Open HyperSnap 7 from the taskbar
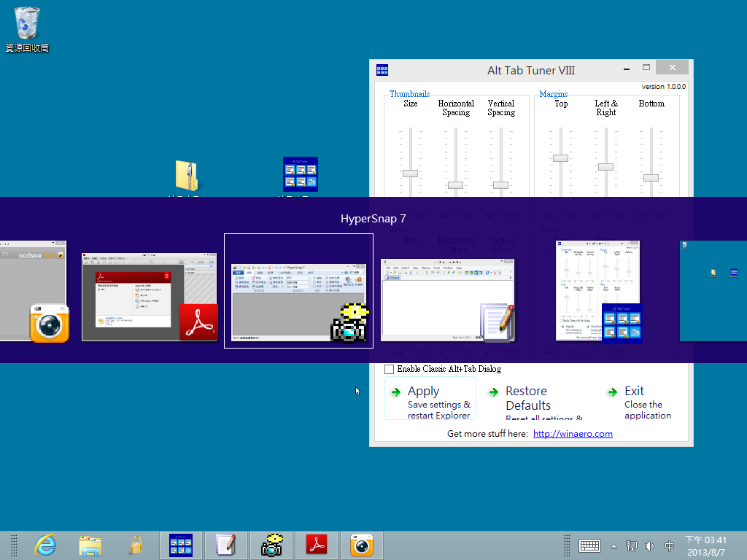Image resolution: width=747 pixels, height=560 pixels. [x=271, y=545]
